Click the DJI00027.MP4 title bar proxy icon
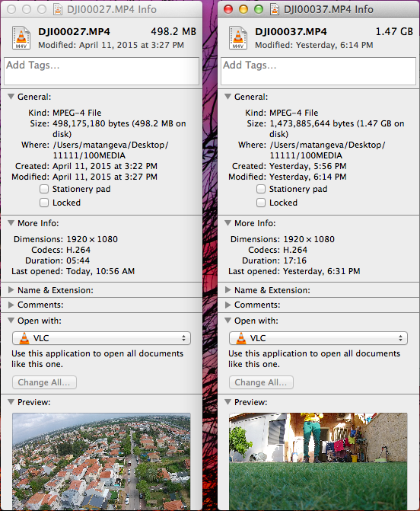420x511 pixels. (x=58, y=9)
